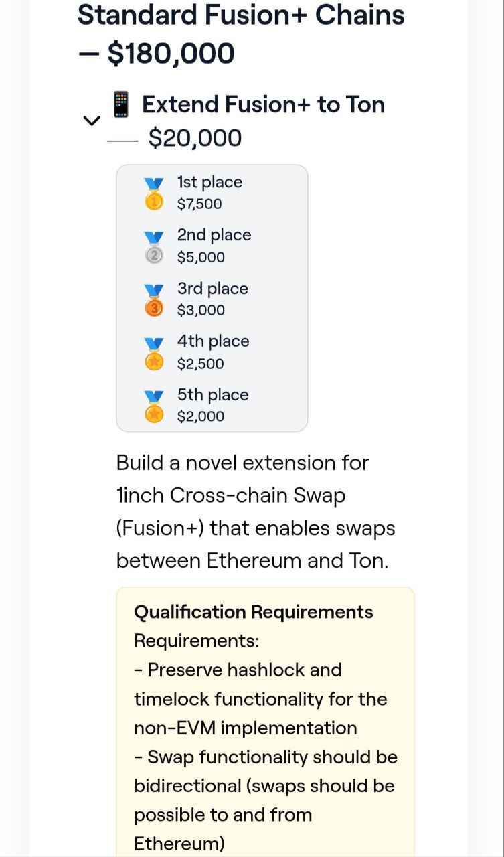Viewport: 504px width, 857px height.
Task: Click the $20,000 prize amount
Action: tap(195, 138)
